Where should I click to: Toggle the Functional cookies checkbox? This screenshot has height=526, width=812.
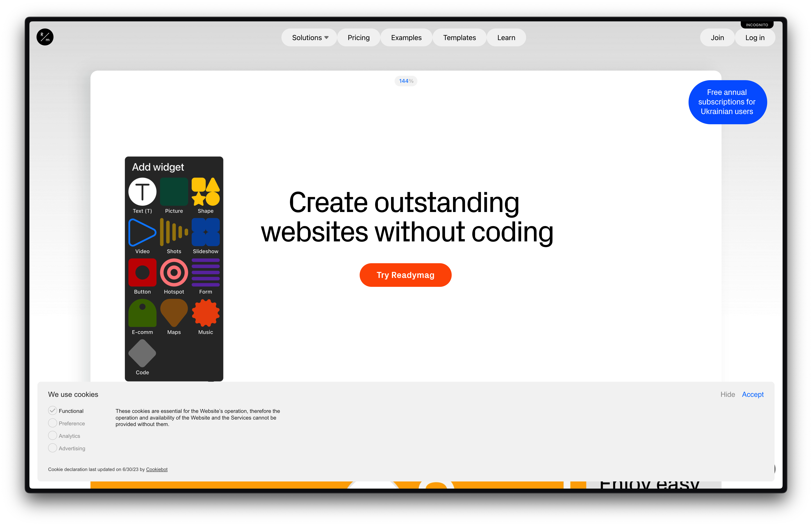pos(53,410)
